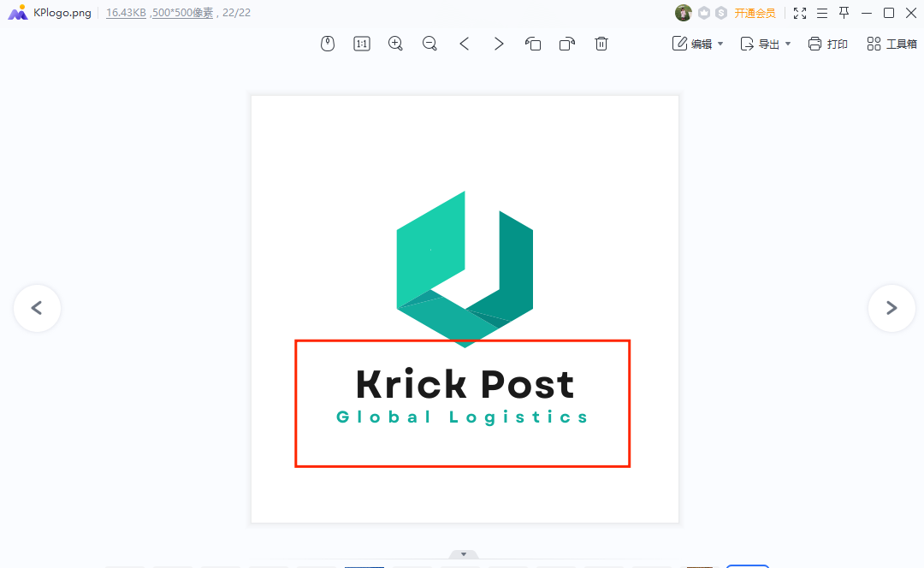The image size is (924, 568).
Task: Rotate image counterclockwise
Action: (x=533, y=44)
